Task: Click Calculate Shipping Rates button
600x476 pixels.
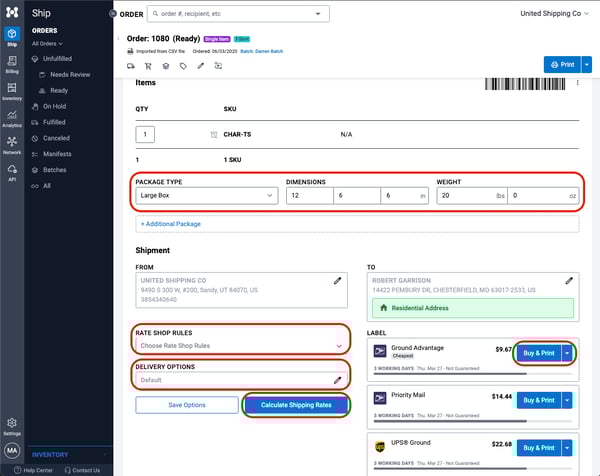Action: 295,405
